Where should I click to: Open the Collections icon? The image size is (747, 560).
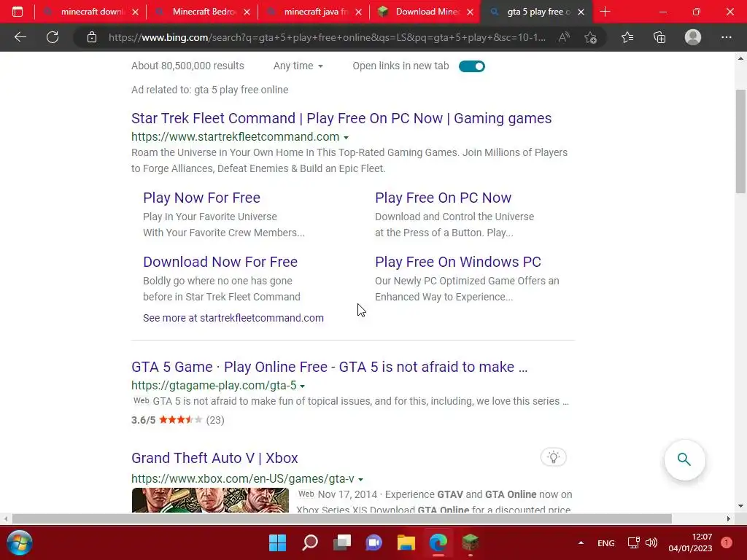(x=659, y=37)
